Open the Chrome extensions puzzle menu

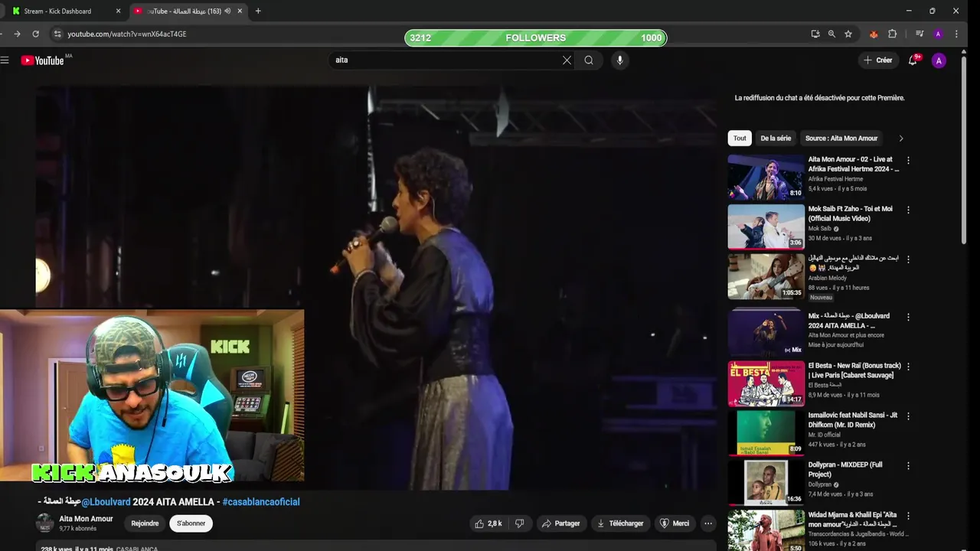[892, 34]
